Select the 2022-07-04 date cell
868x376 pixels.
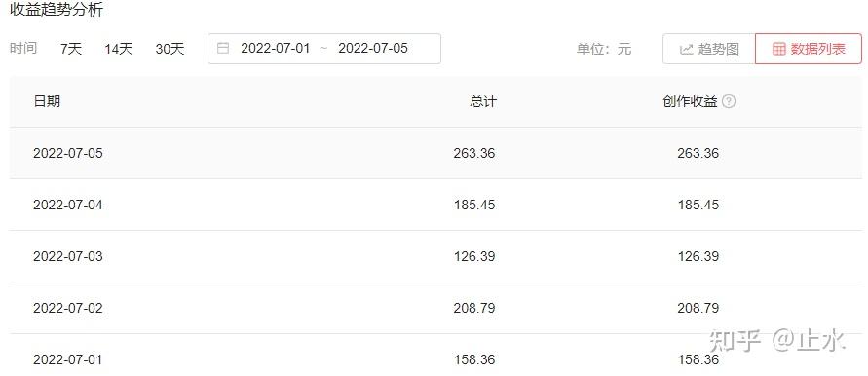coord(68,205)
